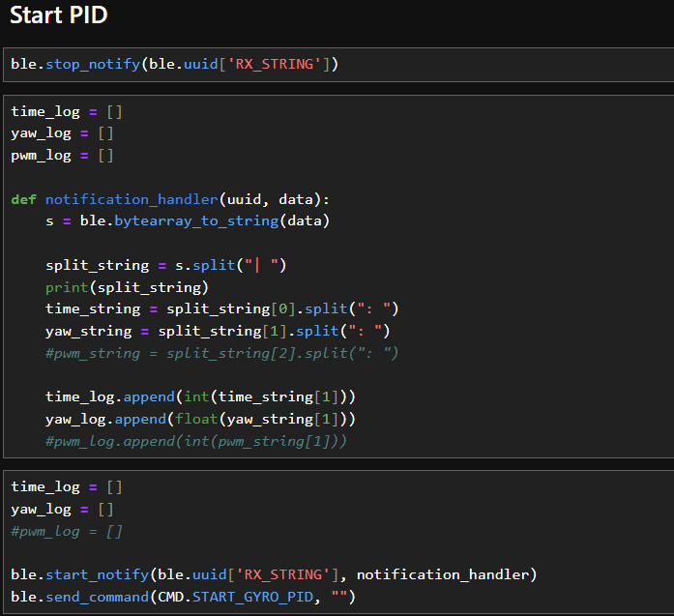
Task: Click the 'ble.send_command(CMD.START_GYRO_PID' line
Action: [x=184, y=597]
